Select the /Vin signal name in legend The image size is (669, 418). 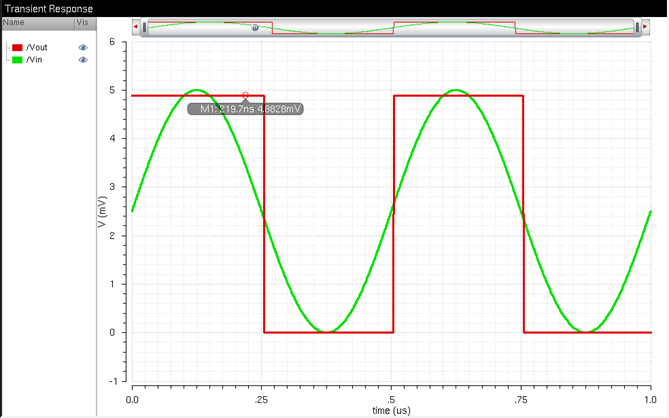[x=36, y=60]
